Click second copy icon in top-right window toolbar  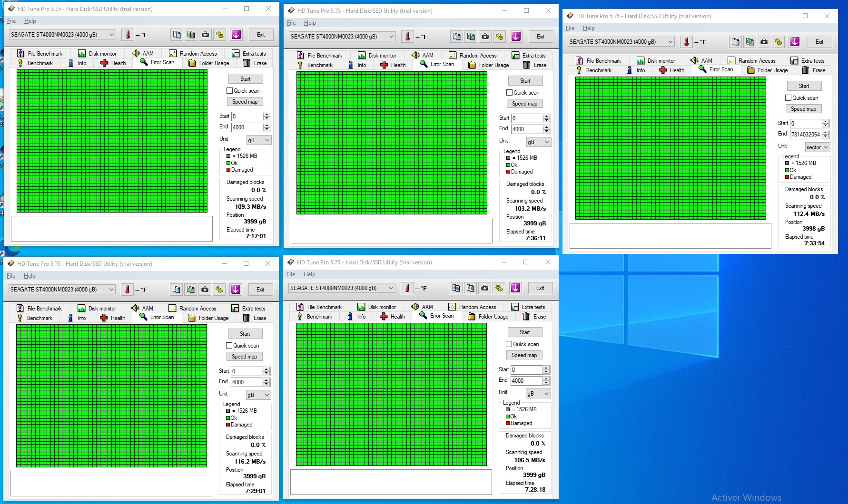pyautogui.click(x=749, y=42)
